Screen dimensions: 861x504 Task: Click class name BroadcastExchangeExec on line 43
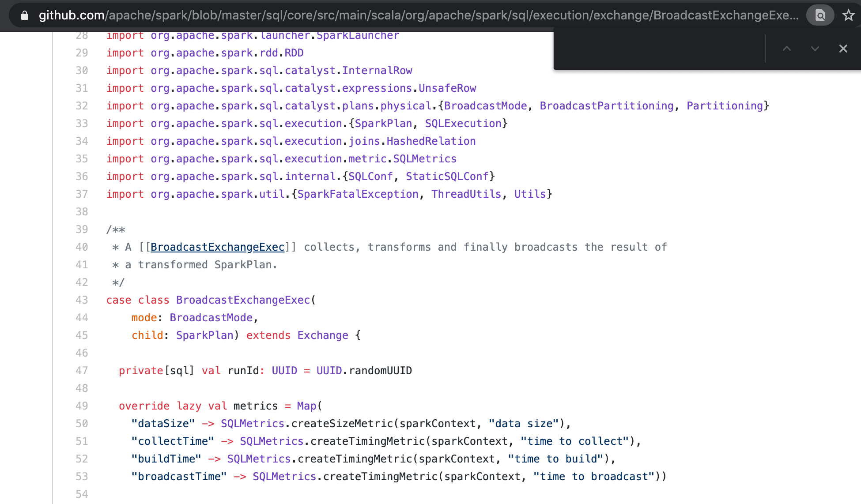click(243, 300)
